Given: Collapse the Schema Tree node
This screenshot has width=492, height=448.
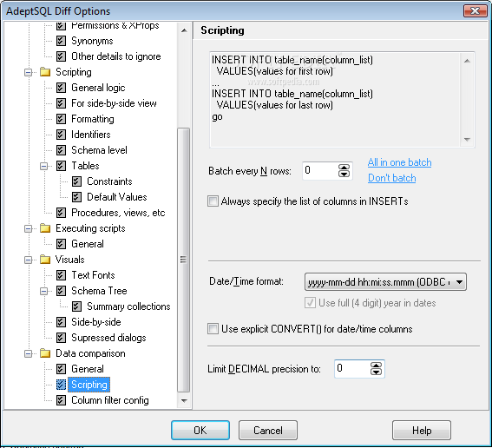Looking at the screenshot, I should pyautogui.click(x=44, y=291).
